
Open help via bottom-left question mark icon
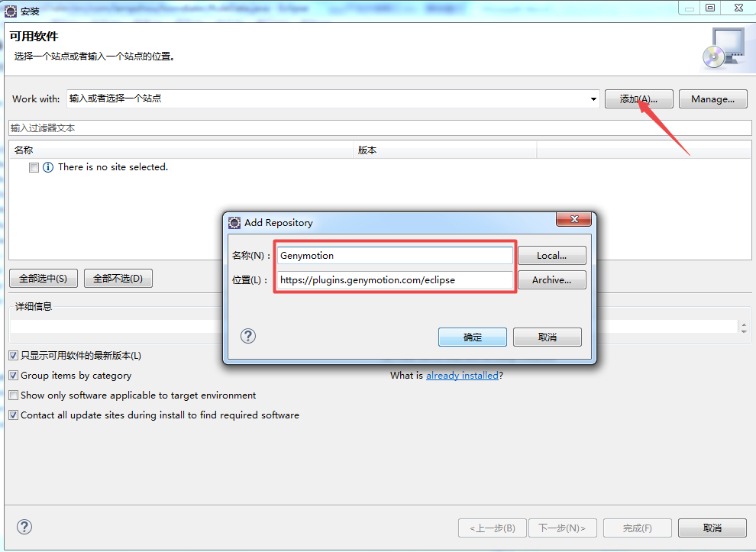(24, 527)
